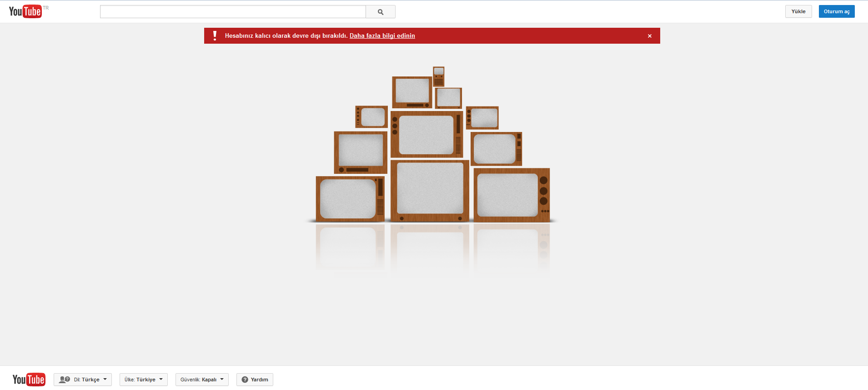Focus the search input field

(x=233, y=12)
